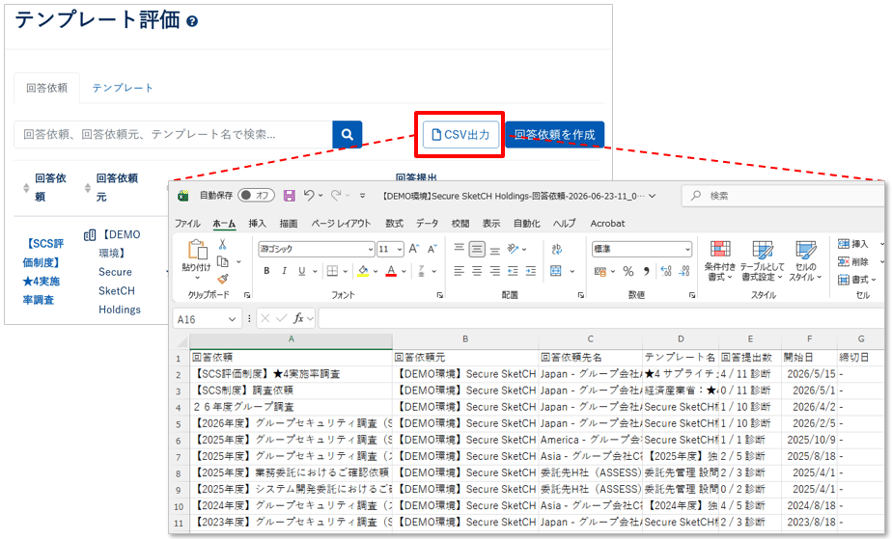The image size is (892, 539).
Task: Click the Decrease Decimal icon
Action: 684,271
